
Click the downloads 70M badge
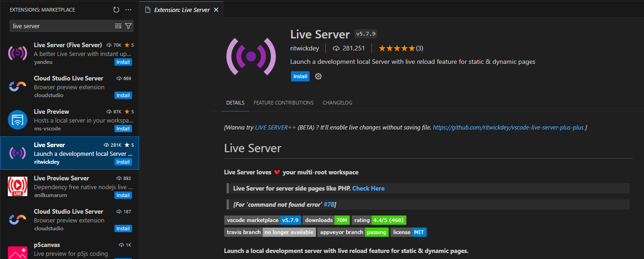[327, 220]
